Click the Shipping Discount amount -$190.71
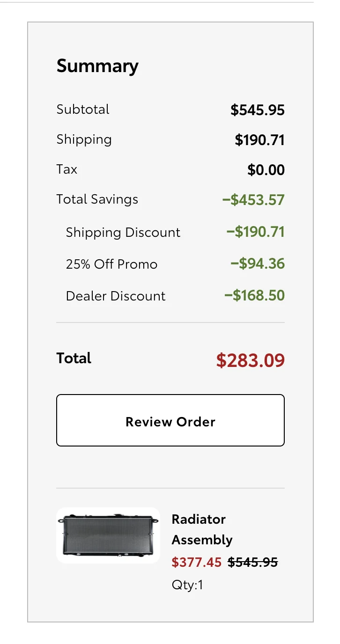 tap(256, 232)
